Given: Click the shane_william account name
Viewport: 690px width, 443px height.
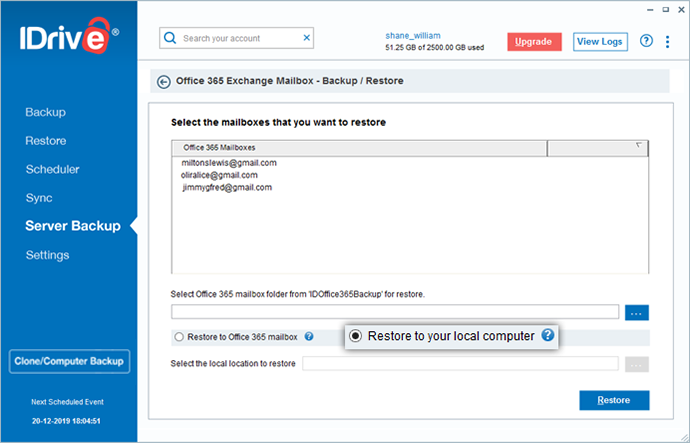Looking at the screenshot, I should coord(413,36).
